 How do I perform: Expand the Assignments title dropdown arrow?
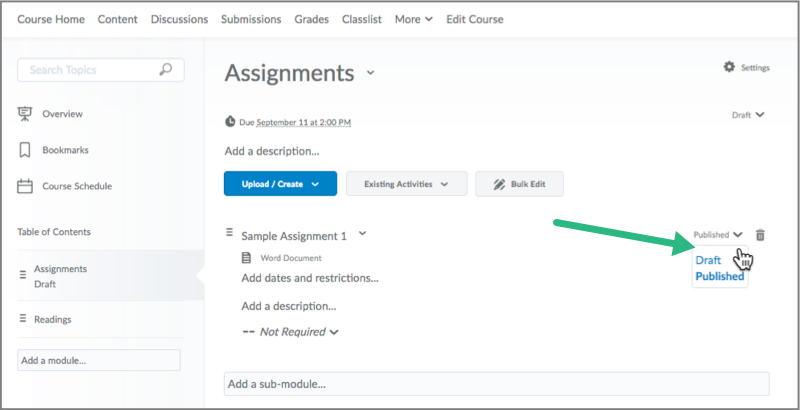[370, 72]
